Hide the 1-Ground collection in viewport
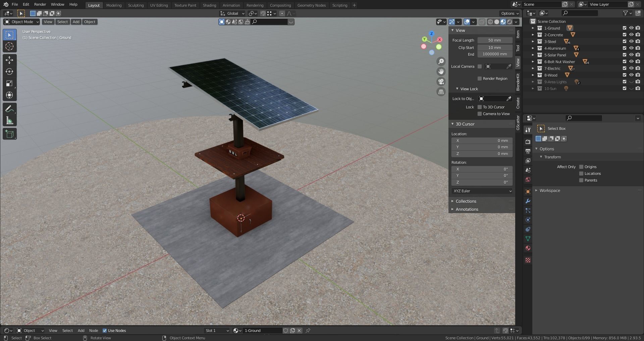Screen dimensions: 644x341 631,28
